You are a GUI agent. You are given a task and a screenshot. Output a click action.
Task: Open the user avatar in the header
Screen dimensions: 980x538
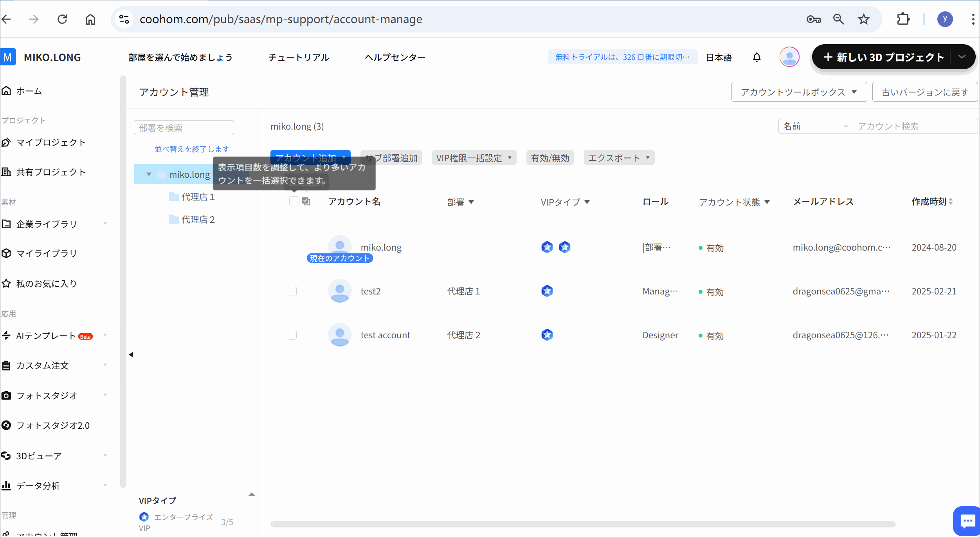pyautogui.click(x=789, y=57)
